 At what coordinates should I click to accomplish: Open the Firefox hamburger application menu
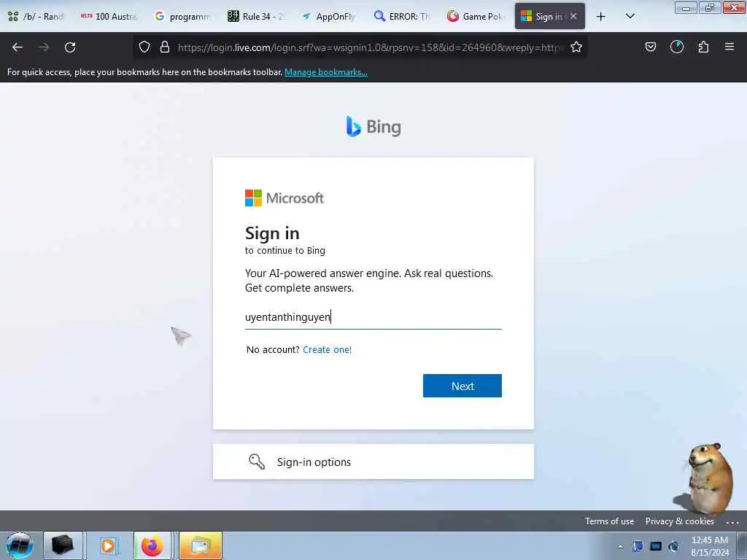729,47
